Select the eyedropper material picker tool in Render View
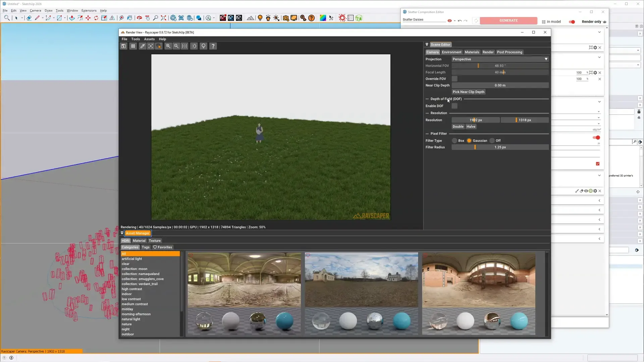The image size is (644, 362). (x=143, y=46)
